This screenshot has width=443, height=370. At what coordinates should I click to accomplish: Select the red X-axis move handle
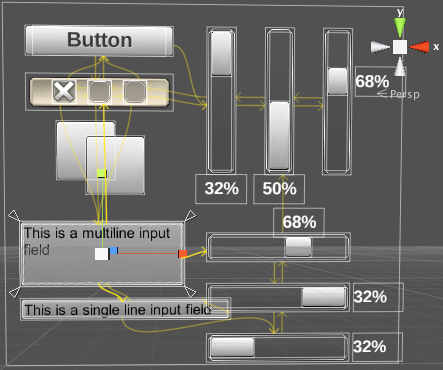point(182,254)
